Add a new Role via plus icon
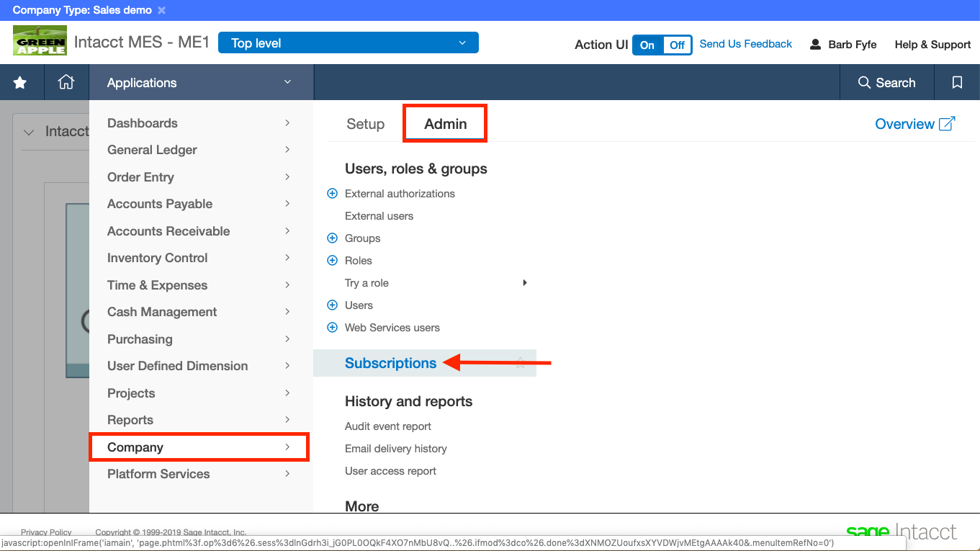This screenshot has width=980, height=551. coord(332,261)
